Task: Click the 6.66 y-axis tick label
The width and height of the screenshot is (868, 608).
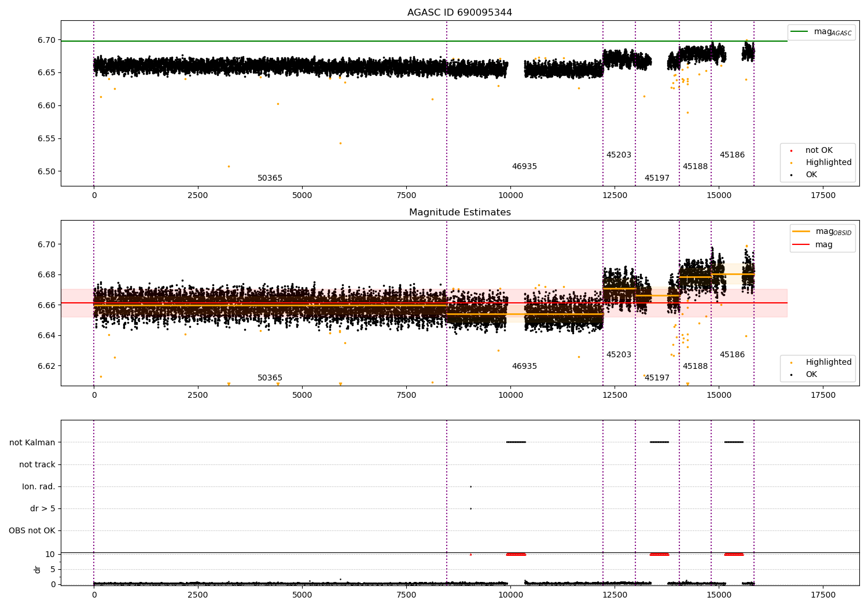Action: click(47, 305)
